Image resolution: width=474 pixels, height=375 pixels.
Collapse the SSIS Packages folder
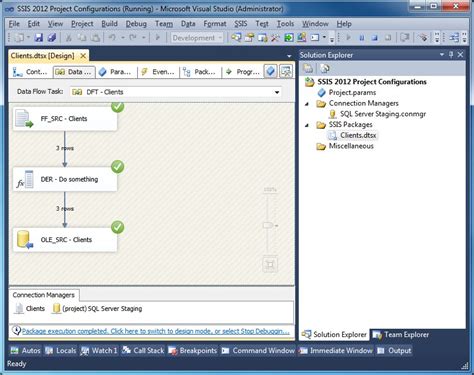point(307,125)
